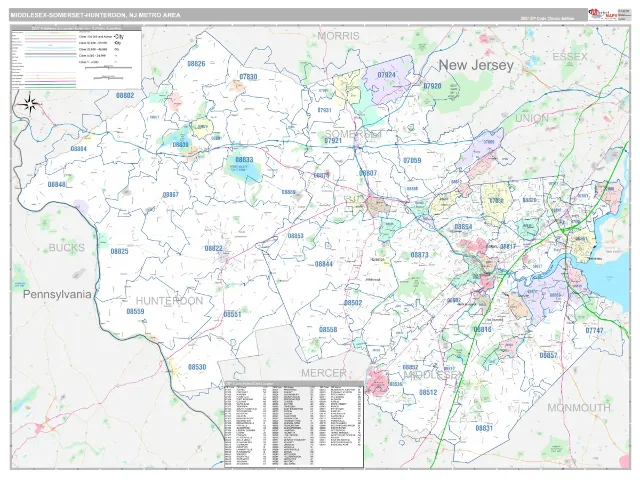Select ZIP code 08853
Screen dimensions: 640x480
point(296,236)
